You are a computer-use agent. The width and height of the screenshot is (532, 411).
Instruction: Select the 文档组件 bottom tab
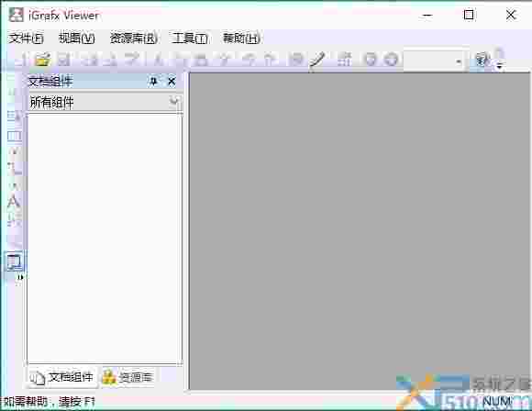point(62,377)
